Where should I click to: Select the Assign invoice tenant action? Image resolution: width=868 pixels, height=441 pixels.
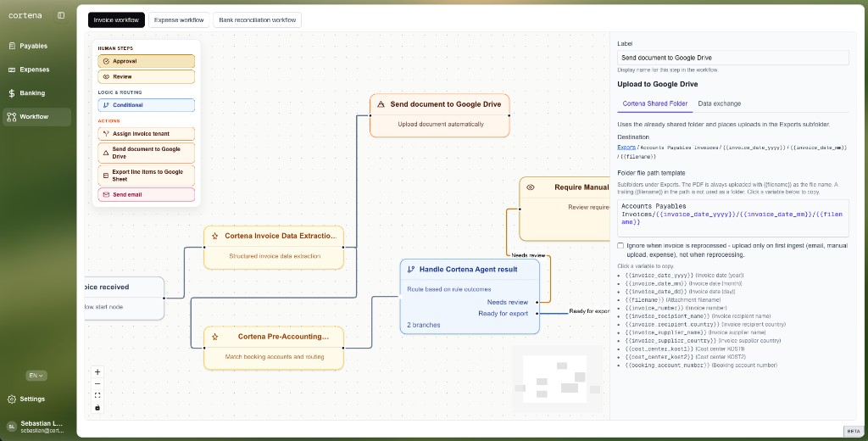click(x=146, y=134)
